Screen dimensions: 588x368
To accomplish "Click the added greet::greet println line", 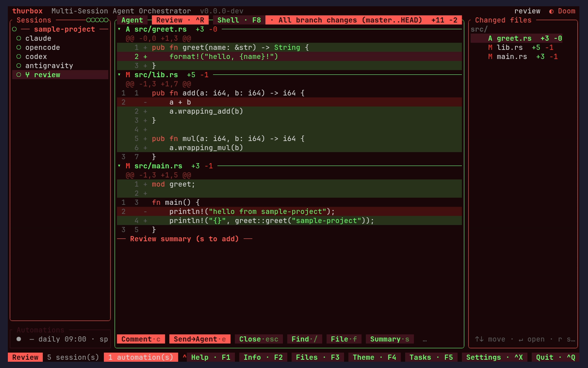I will tap(289, 220).
